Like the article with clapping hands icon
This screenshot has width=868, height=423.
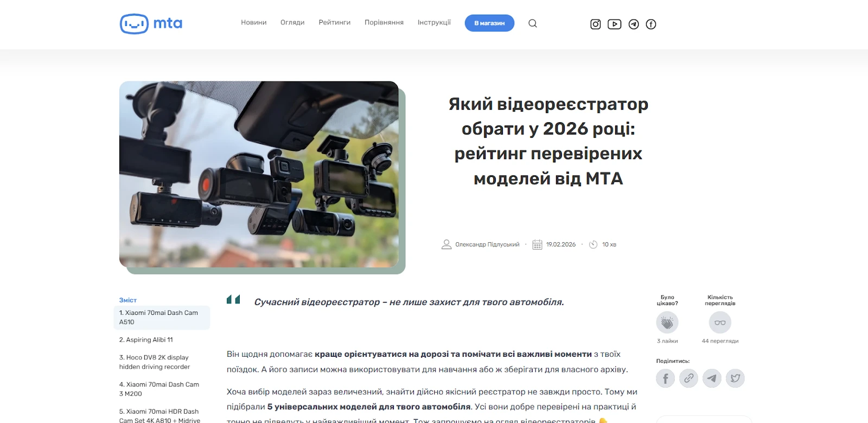[667, 323]
